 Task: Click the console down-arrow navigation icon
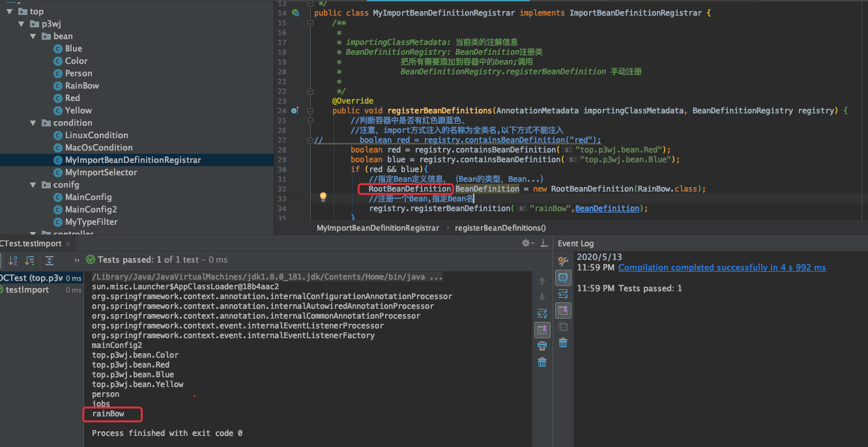pyautogui.click(x=542, y=297)
